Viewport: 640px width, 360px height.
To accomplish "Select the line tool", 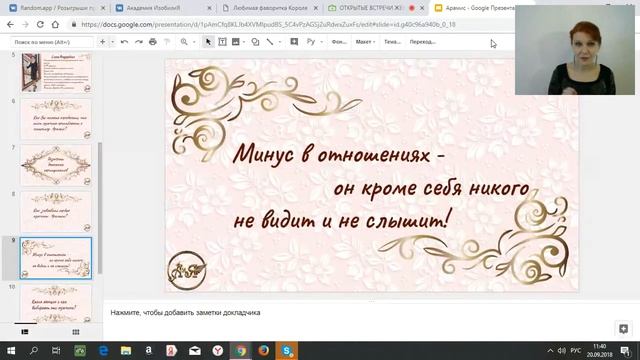I will tap(270, 42).
